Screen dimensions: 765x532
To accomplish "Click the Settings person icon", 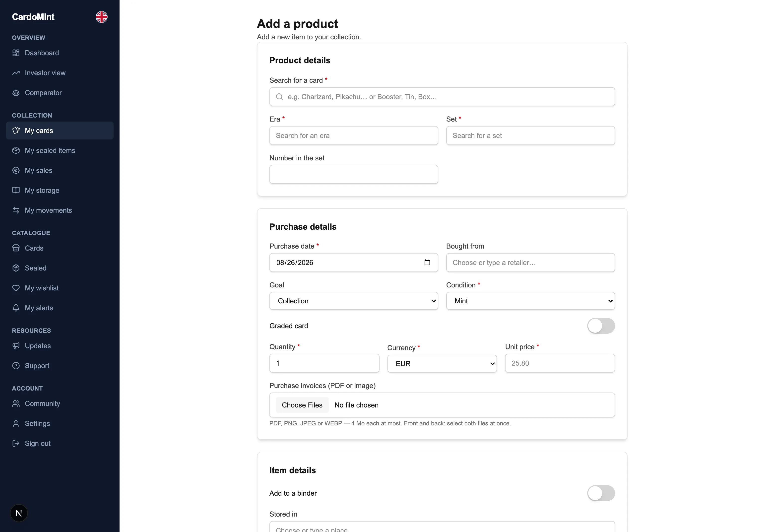I will tap(16, 424).
